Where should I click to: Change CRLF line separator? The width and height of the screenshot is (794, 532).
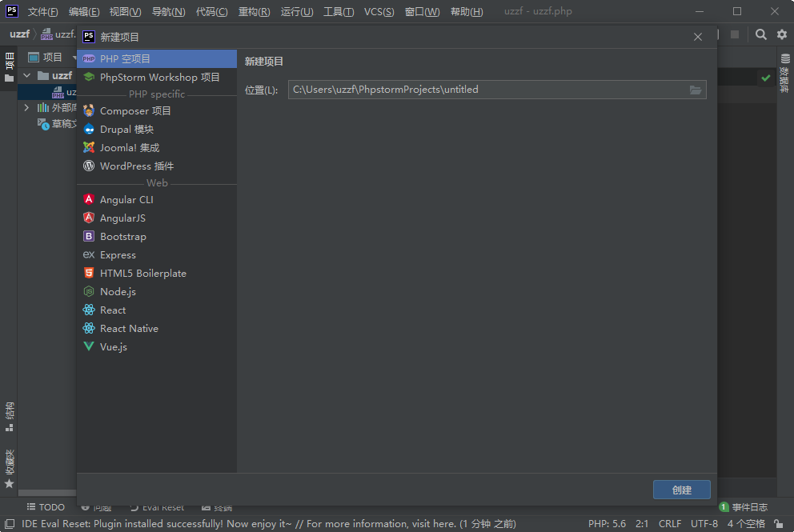669,524
